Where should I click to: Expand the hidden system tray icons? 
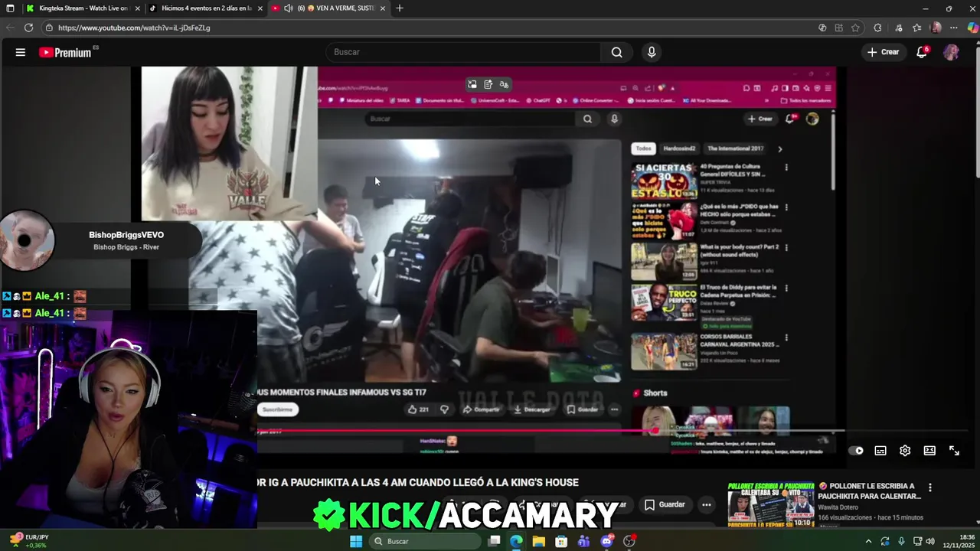click(x=868, y=541)
